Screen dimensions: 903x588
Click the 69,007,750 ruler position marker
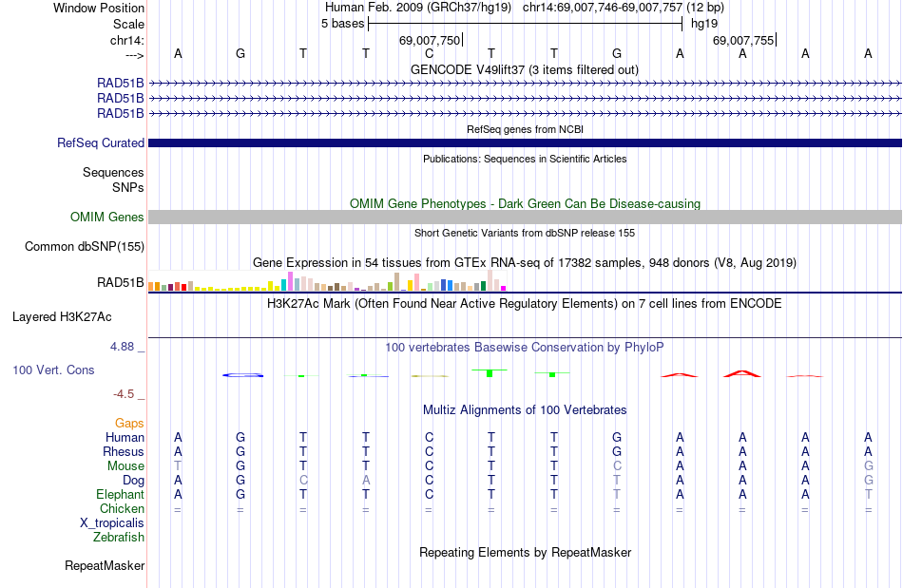pyautogui.click(x=431, y=40)
